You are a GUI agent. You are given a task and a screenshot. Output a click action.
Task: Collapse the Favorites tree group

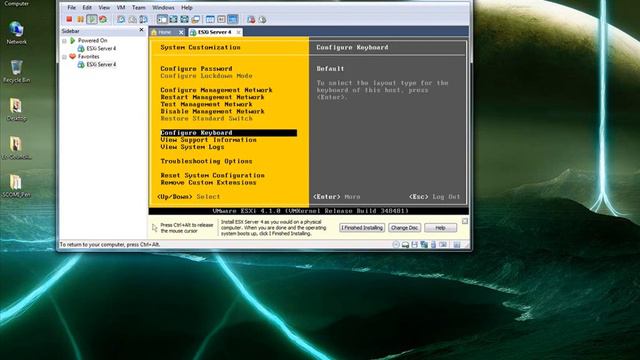click(64, 57)
